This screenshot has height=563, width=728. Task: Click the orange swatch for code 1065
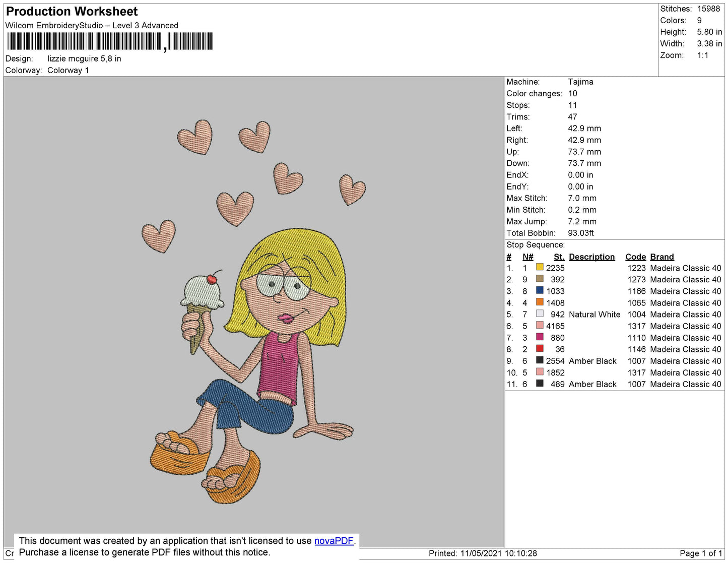tap(540, 302)
